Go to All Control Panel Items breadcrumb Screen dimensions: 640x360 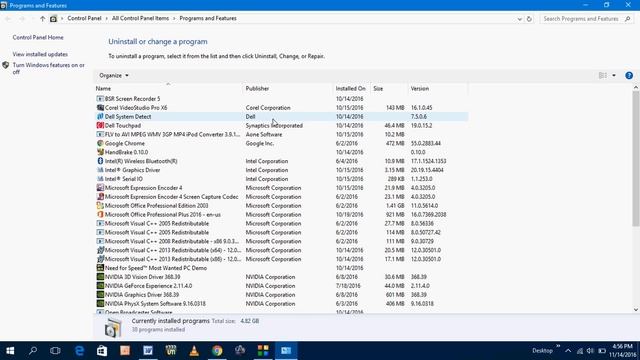click(x=140, y=18)
